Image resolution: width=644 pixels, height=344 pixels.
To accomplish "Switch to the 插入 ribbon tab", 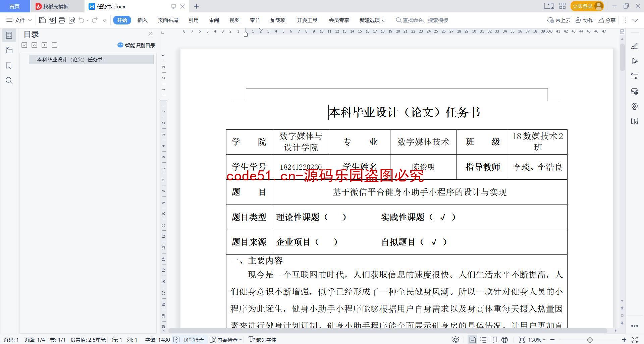I will [x=142, y=20].
